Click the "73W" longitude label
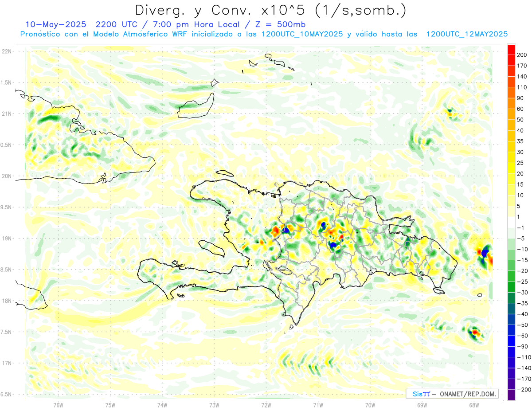 click(214, 405)
